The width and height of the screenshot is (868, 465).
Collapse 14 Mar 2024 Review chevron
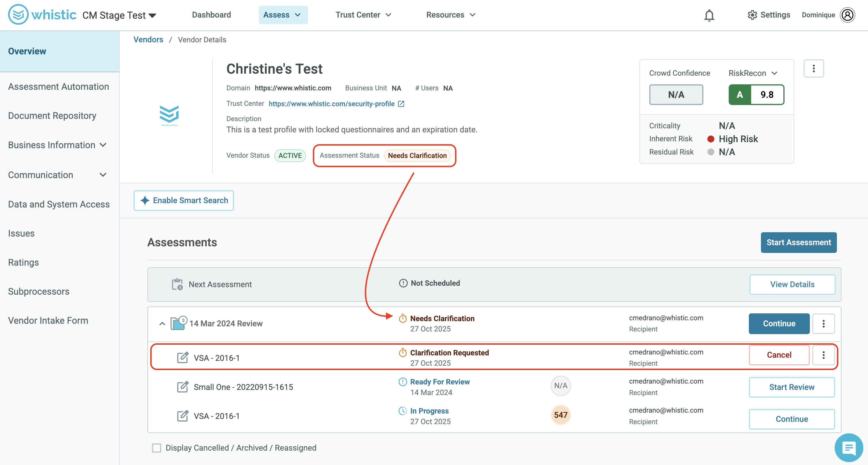point(162,323)
